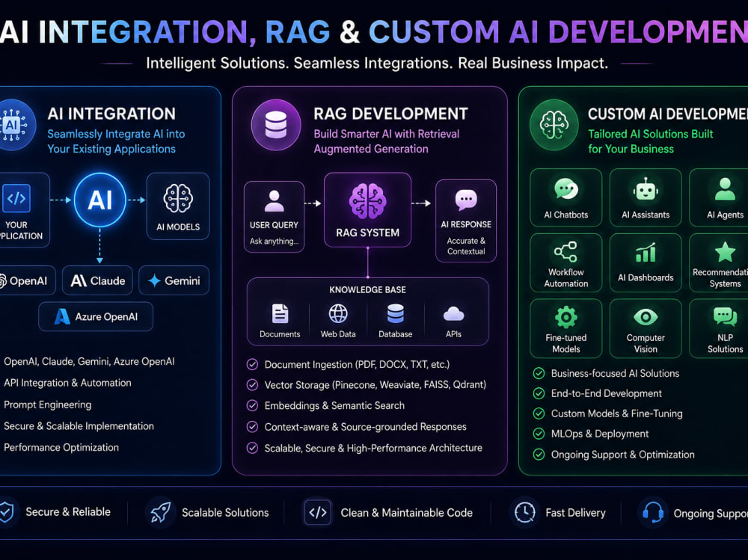Click 'Accurate & Contextual' response text
This screenshot has width=748, height=560.
pos(466,246)
